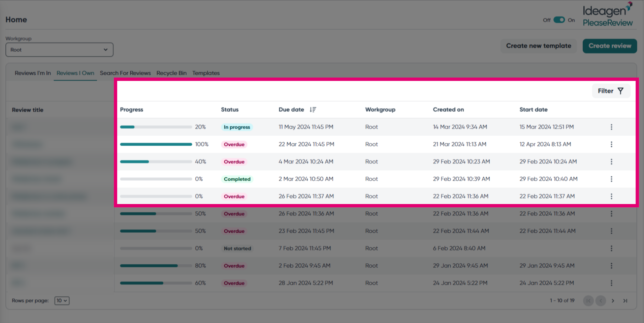Screen dimensions: 644x323
Task: Click created on 6 Feb 2024 8:40 AM
Action: (x=459, y=248)
